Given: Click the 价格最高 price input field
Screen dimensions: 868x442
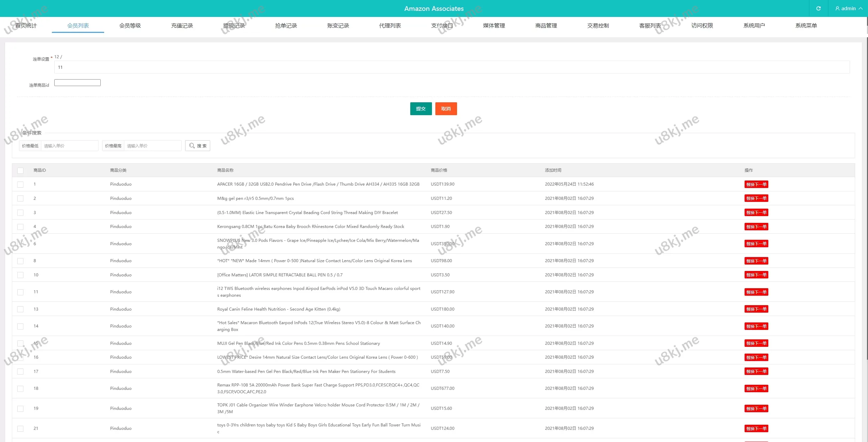Looking at the screenshot, I should [153, 146].
